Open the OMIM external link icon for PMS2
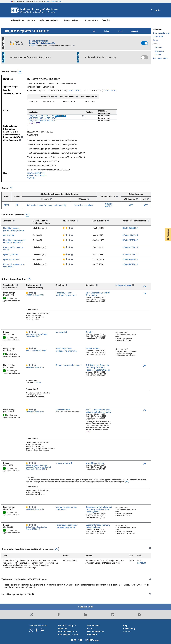 (17, 205)
